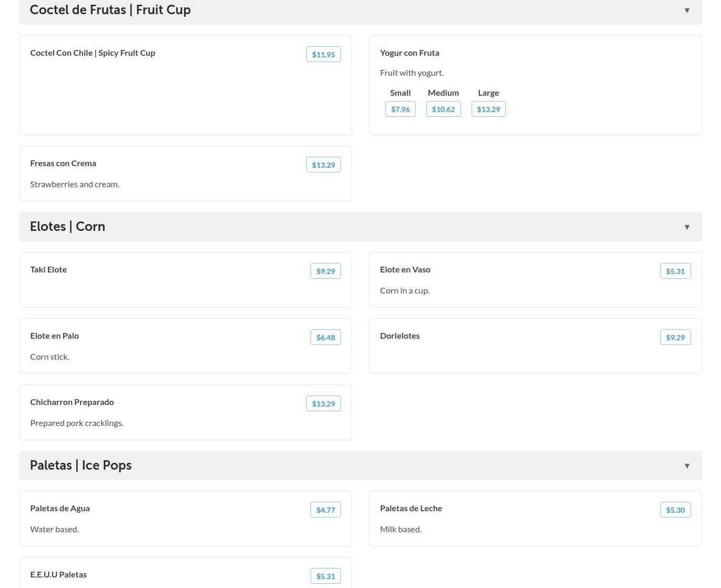The width and height of the screenshot is (721, 588).
Task: Choose Paletas de Leche $5.30 price
Action: (x=675, y=510)
